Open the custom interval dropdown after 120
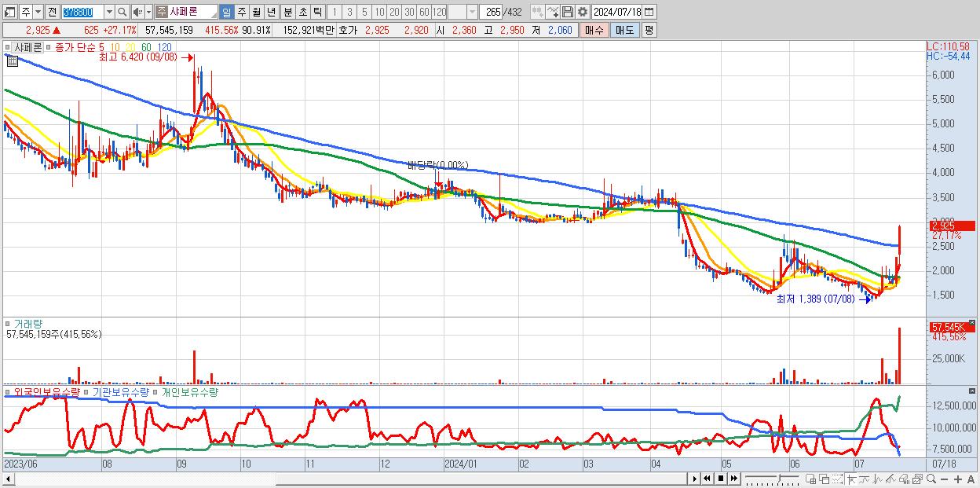This screenshot has height=488, width=980. click(472, 12)
